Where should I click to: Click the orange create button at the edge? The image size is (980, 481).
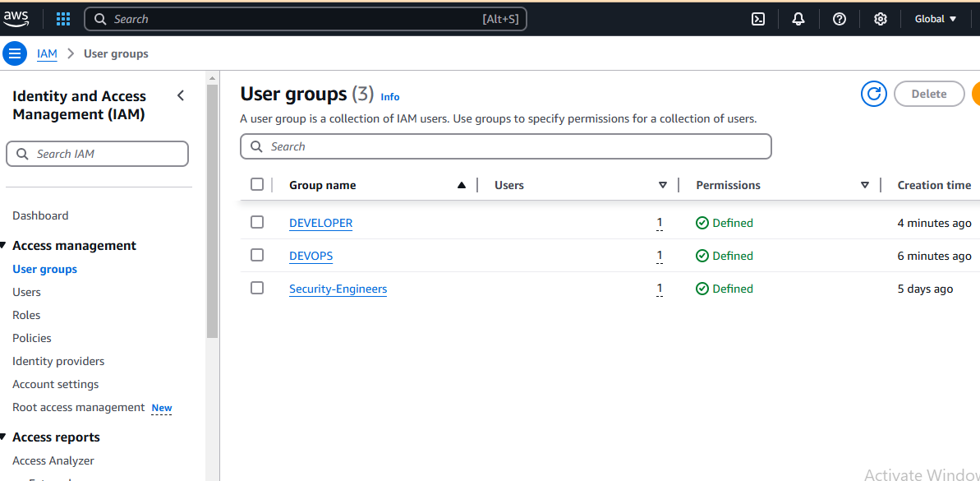pos(976,94)
